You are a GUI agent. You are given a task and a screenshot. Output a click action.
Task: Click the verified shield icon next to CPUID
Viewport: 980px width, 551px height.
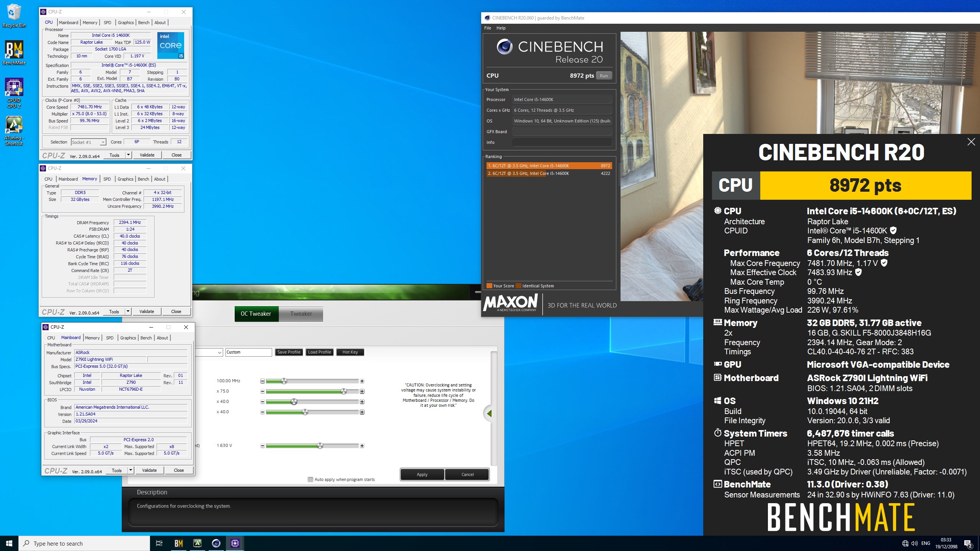(x=893, y=230)
